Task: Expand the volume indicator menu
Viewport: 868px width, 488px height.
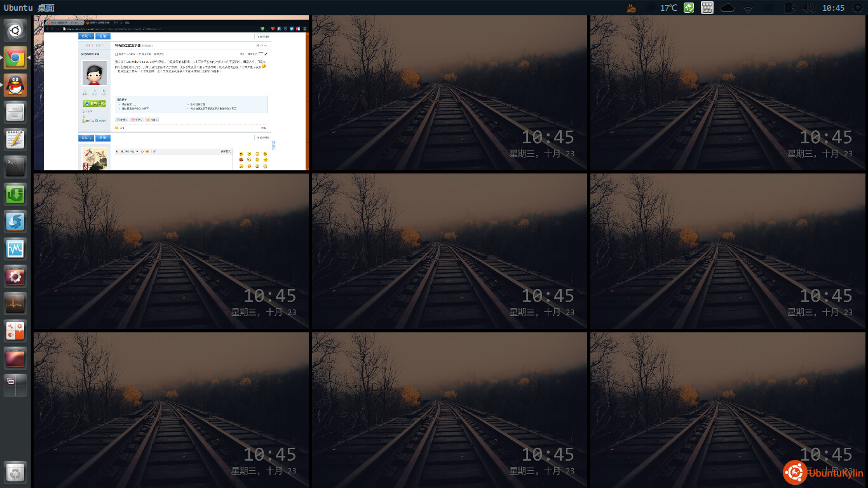Action: point(808,8)
